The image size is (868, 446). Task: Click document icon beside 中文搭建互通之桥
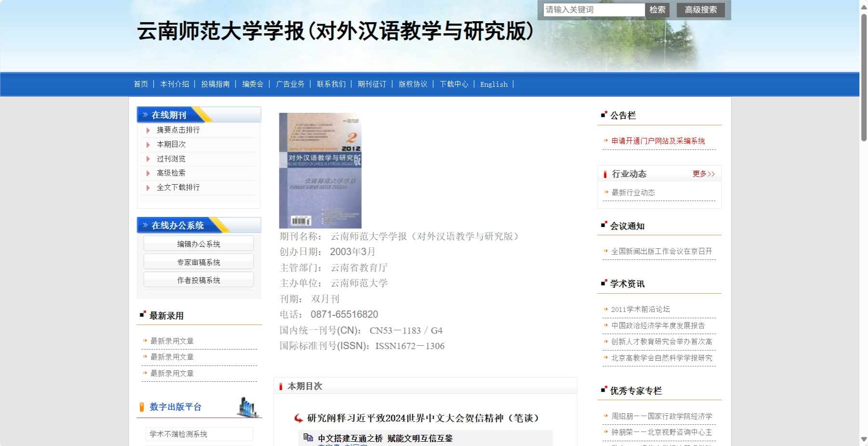point(308,437)
